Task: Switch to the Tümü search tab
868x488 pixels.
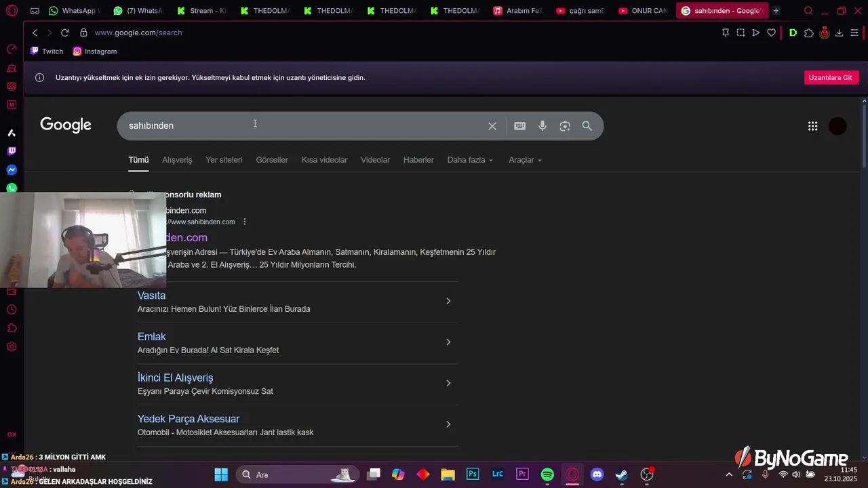Action: tap(138, 160)
